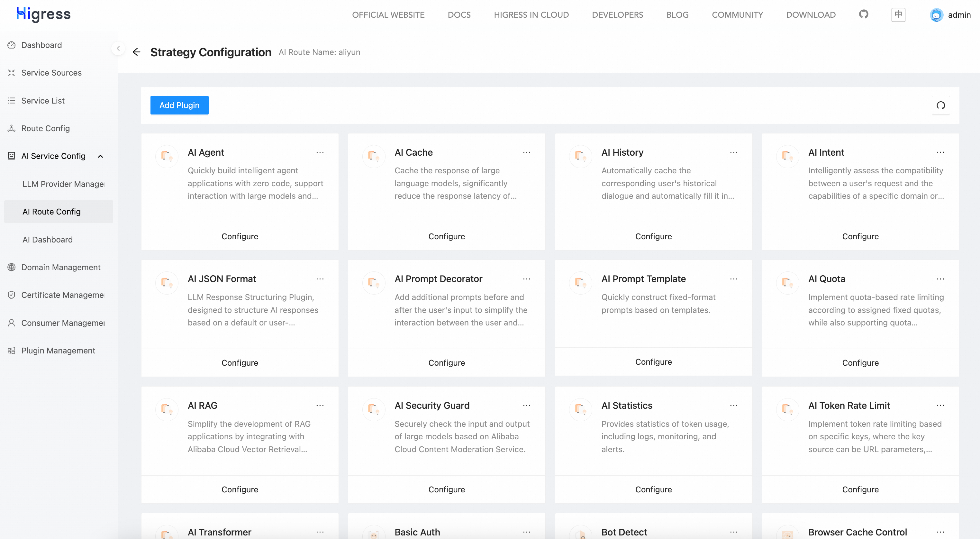Configure the AI Prompt Template plugin
Screen dimensions: 980x539
(653, 361)
